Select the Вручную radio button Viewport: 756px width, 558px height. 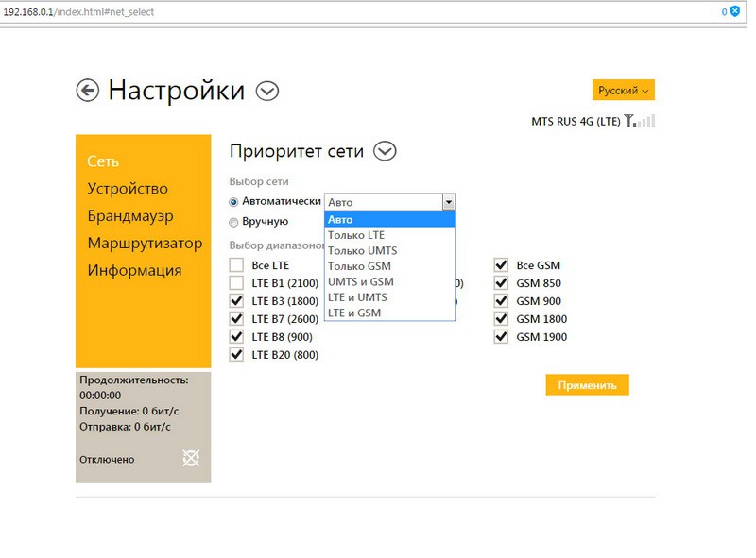pyautogui.click(x=233, y=222)
